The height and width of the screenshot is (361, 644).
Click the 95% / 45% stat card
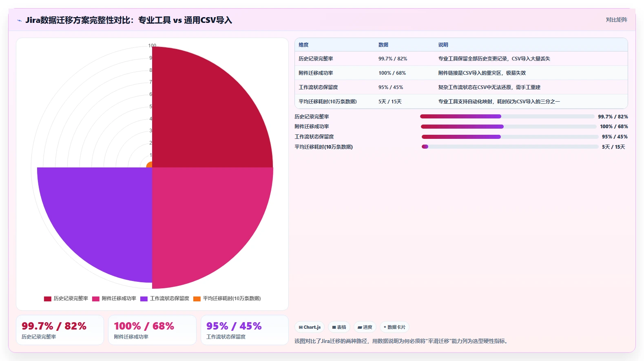click(x=245, y=330)
